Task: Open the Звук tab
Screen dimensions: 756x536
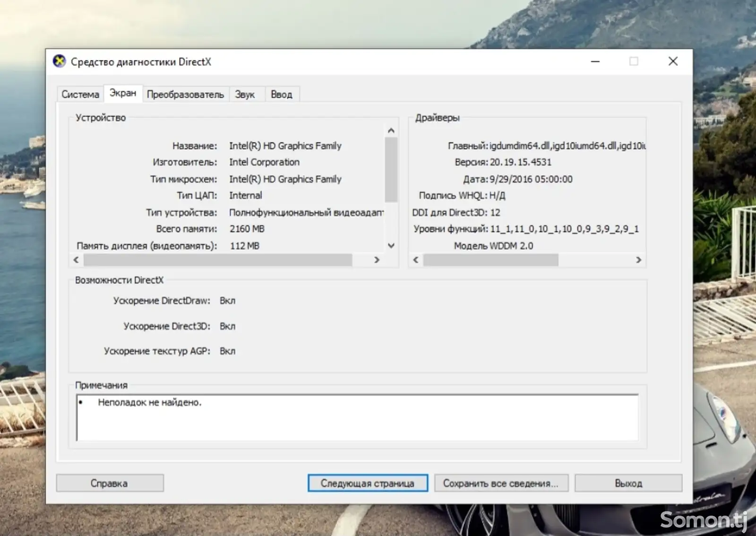Action: [x=245, y=95]
